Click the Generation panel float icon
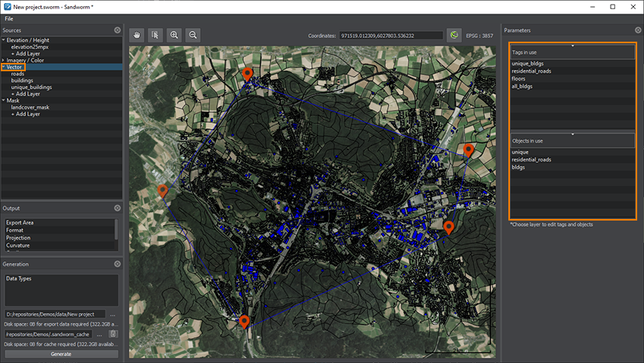This screenshot has width=644, height=363. click(117, 264)
